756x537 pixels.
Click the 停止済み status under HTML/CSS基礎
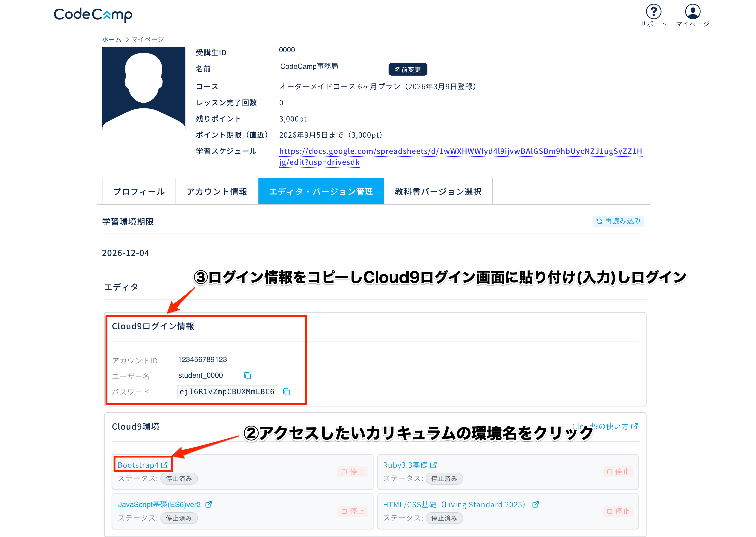[x=444, y=518]
